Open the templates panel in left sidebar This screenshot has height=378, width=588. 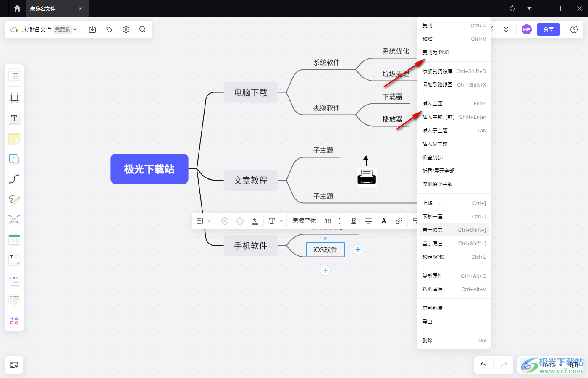[x=14, y=75]
